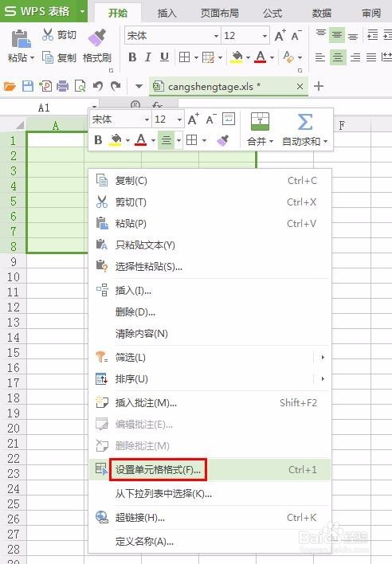Increase font size in ribbon
Viewport: 392px width, 564px height.
point(280,35)
